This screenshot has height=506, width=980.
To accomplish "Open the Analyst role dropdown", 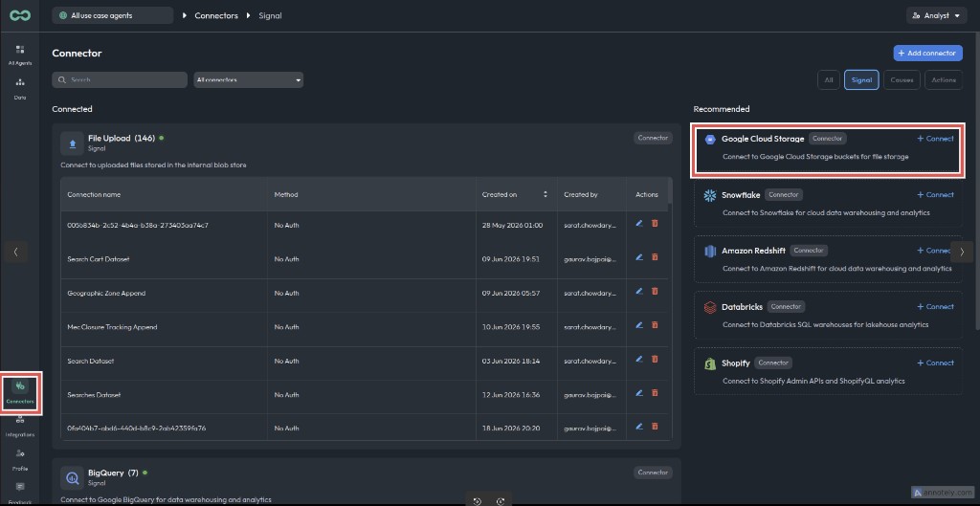I will coord(936,15).
